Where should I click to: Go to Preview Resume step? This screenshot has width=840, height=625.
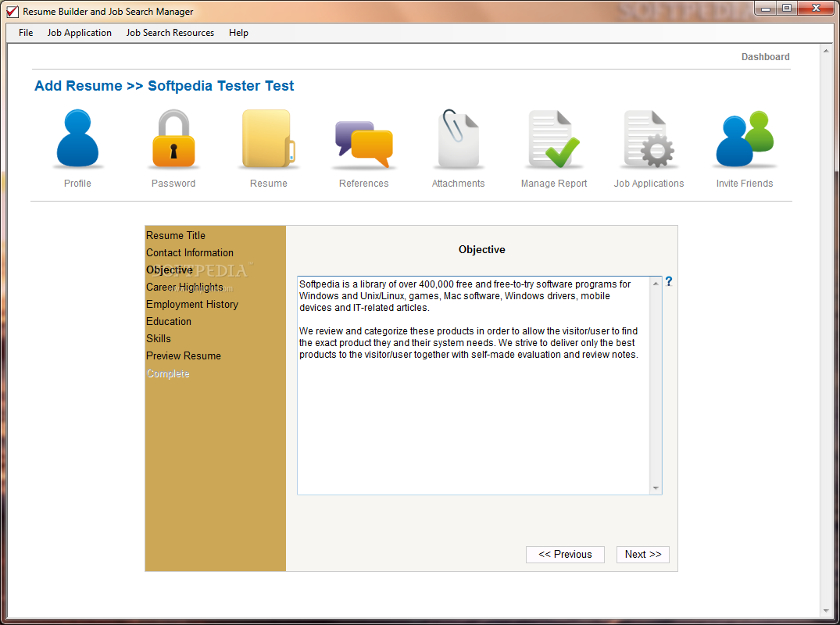[x=183, y=355]
